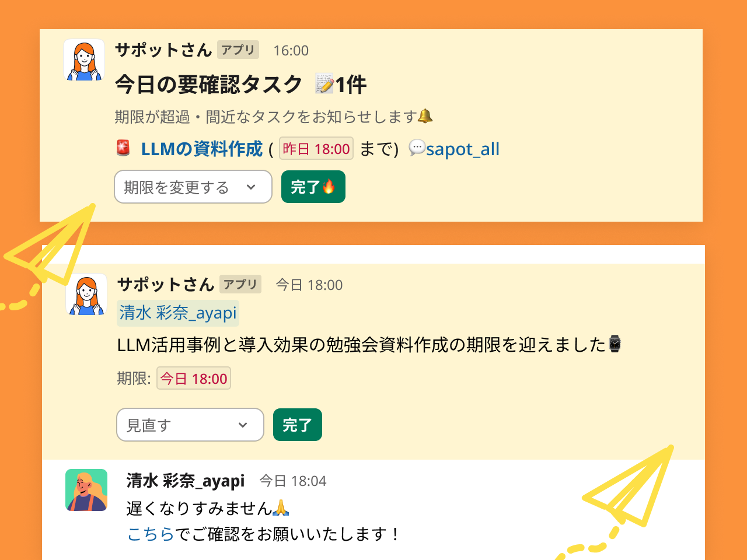
Task: Mark task done with 完了🔥 button
Action: coord(313,187)
